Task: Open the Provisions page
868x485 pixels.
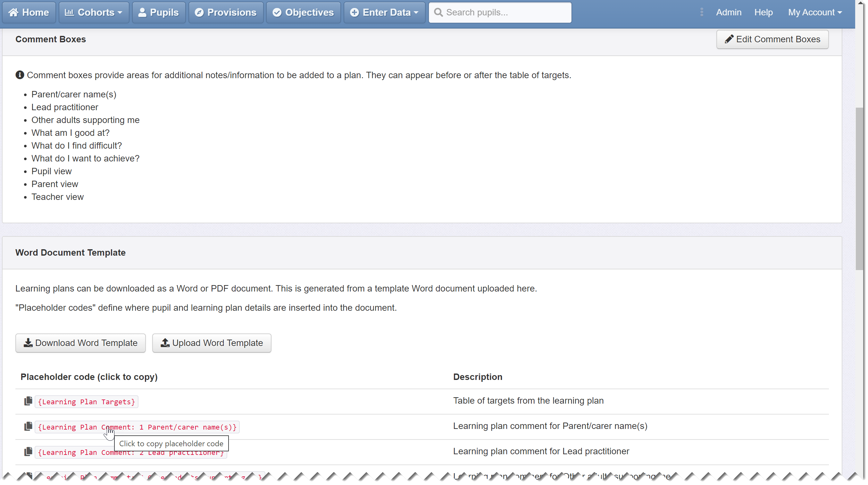Action: tap(226, 12)
